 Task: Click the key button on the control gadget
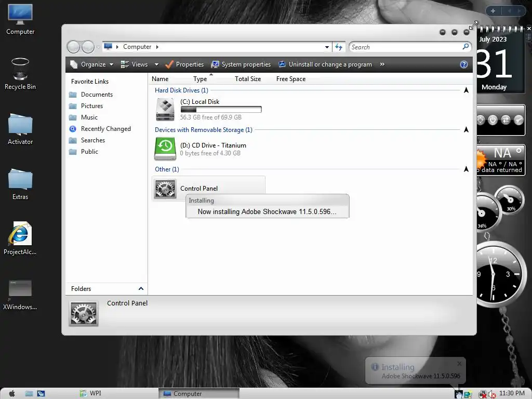tap(519, 120)
